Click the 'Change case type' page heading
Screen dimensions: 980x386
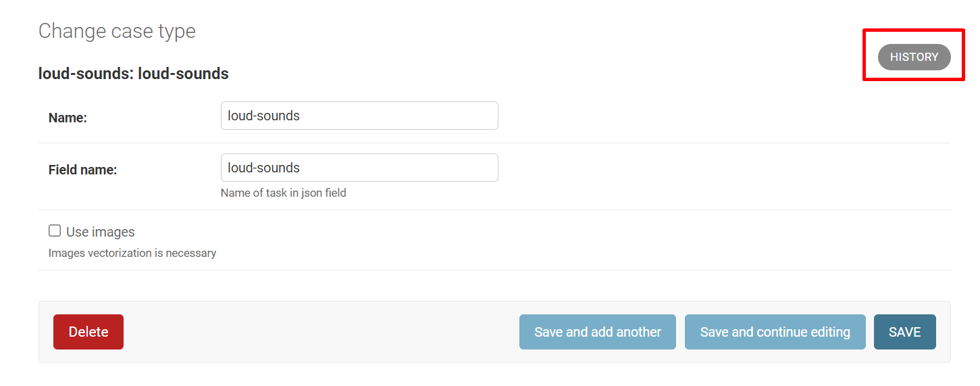click(x=117, y=31)
